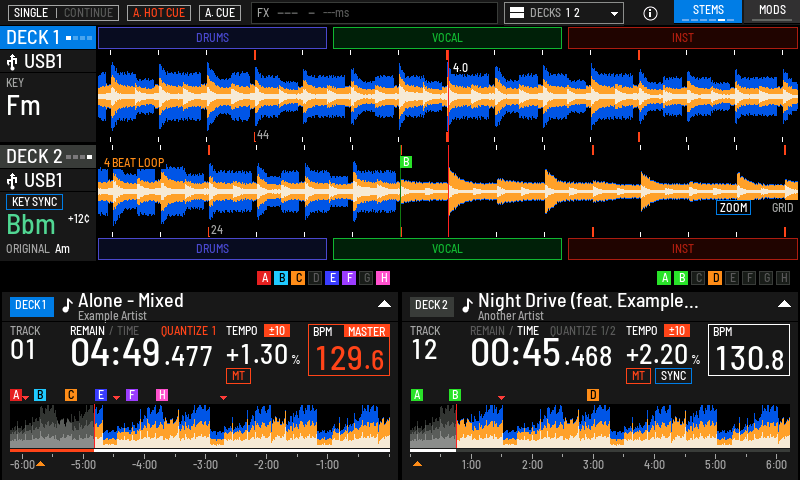Change Deck 2 QUANTIZE 1/2 setting
The width and height of the screenshot is (800, 480).
point(583,331)
